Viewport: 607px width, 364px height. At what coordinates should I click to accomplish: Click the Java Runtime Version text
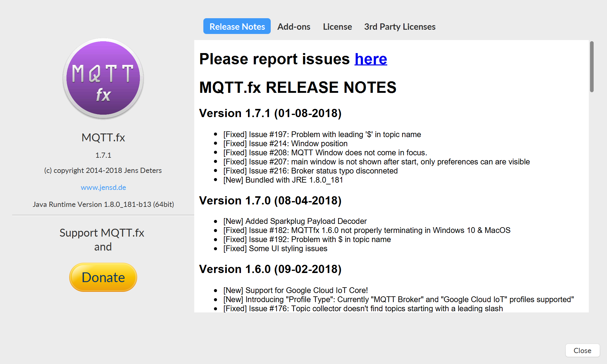(103, 204)
